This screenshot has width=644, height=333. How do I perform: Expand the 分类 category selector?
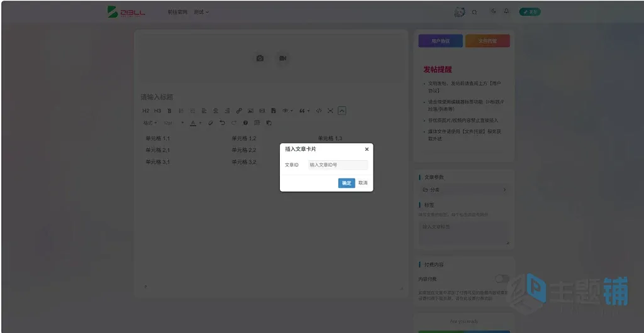tap(464, 190)
